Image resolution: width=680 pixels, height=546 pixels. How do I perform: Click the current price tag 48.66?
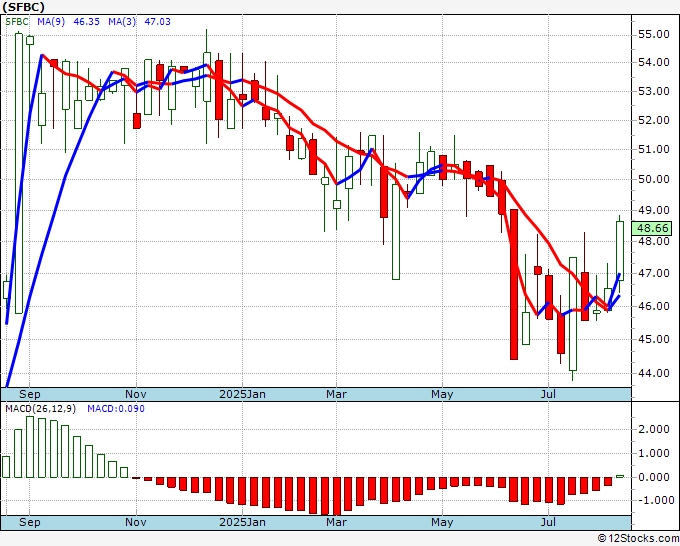pos(652,228)
